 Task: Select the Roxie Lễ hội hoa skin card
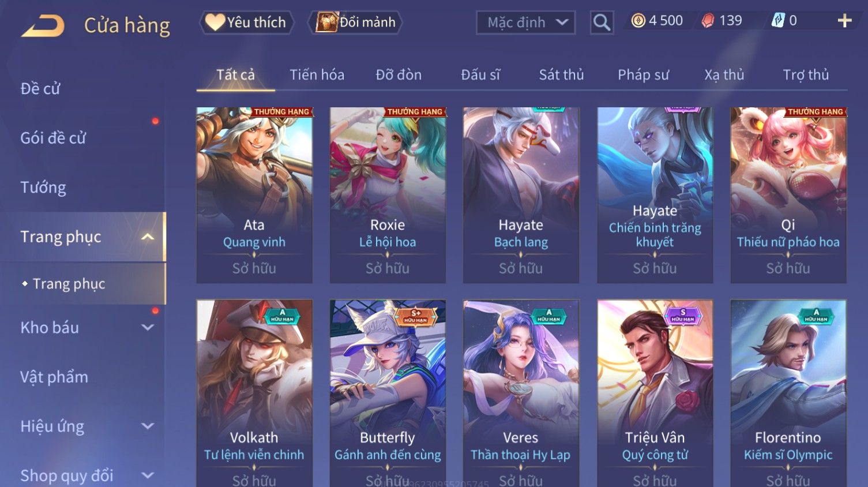pos(388,195)
